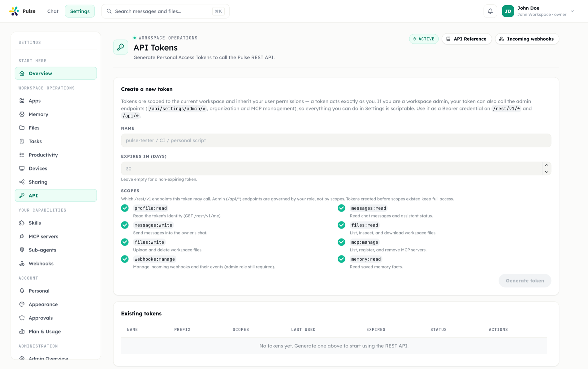The width and height of the screenshot is (588, 369).
Task: Toggle the files:read scope
Action: [x=341, y=225]
